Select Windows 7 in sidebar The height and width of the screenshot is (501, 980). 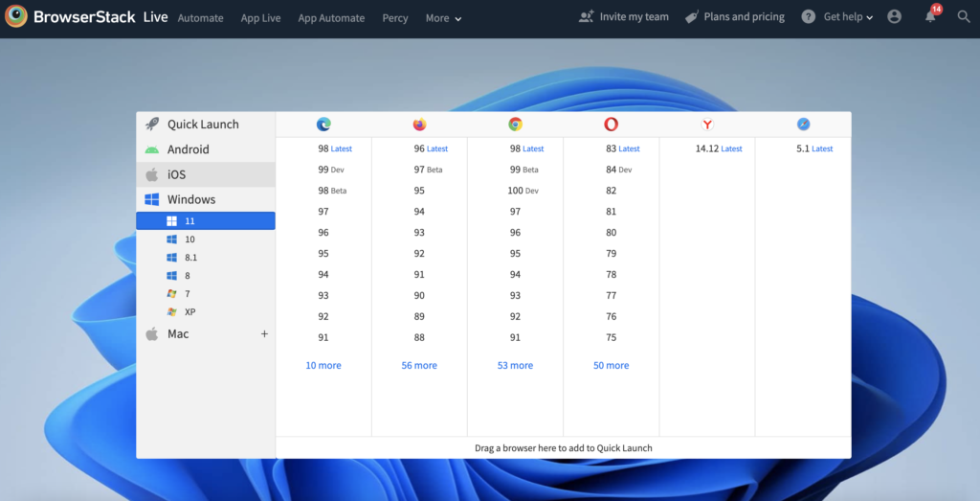pos(206,293)
